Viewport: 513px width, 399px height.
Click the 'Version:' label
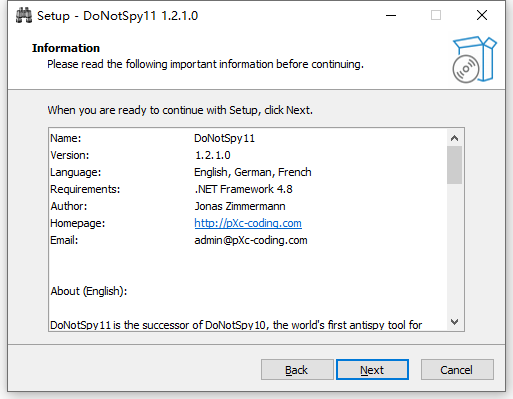[70, 155]
